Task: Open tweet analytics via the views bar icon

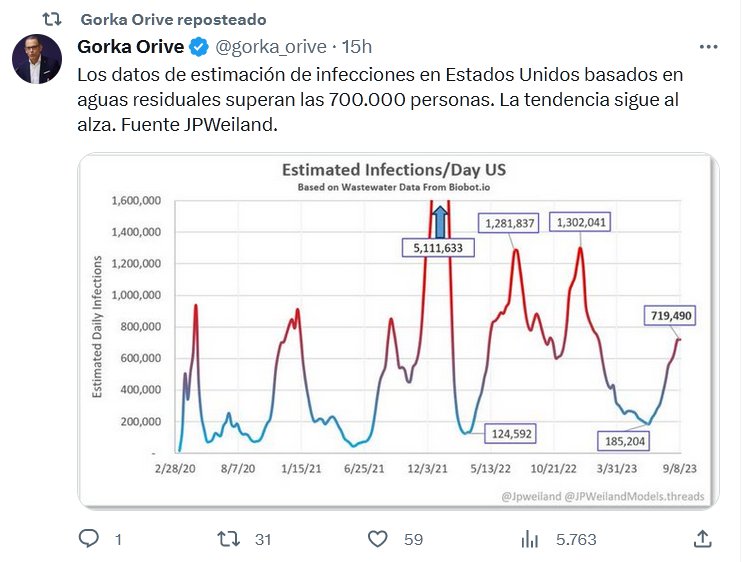Action: coord(529,539)
